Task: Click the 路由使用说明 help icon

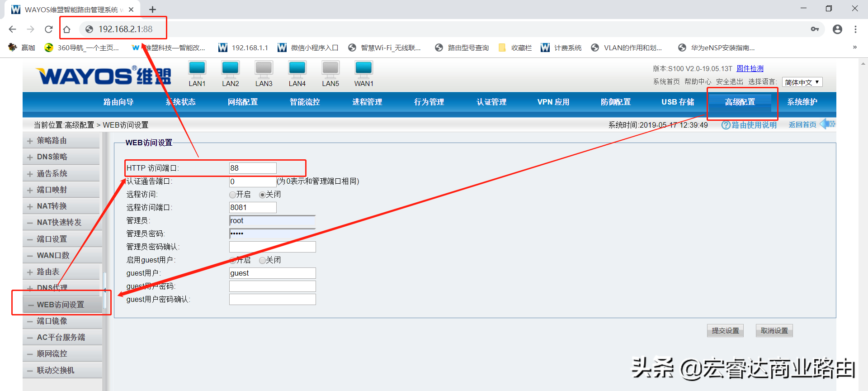Action: point(726,125)
